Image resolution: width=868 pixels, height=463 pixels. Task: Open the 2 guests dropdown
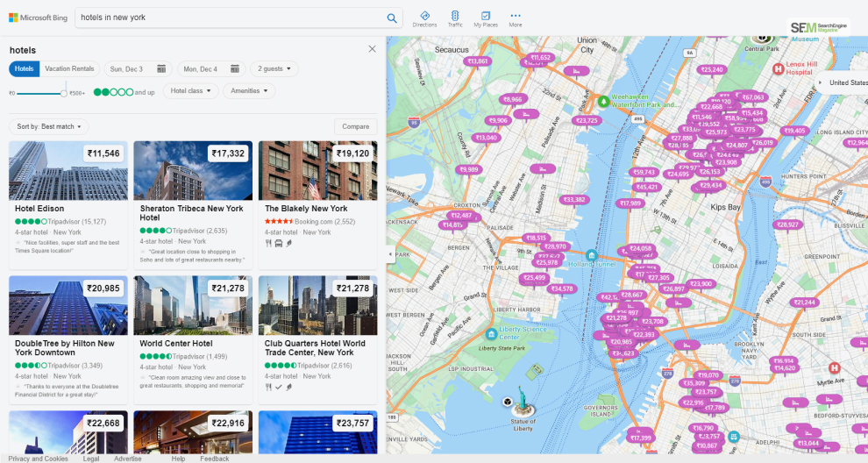click(x=274, y=68)
